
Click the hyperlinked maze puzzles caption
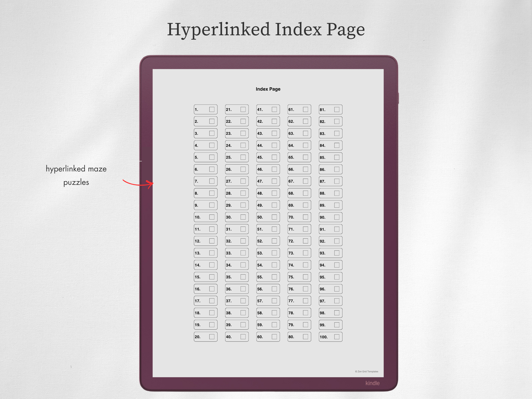[76, 175]
